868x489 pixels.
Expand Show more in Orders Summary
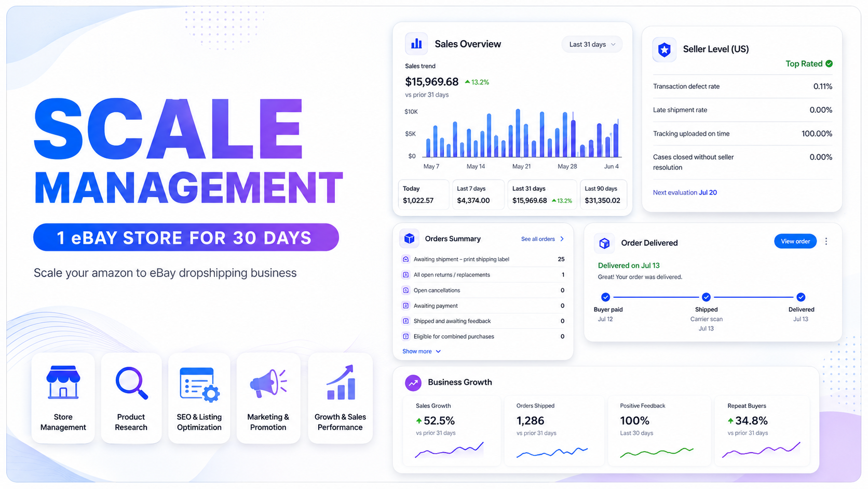(x=422, y=352)
